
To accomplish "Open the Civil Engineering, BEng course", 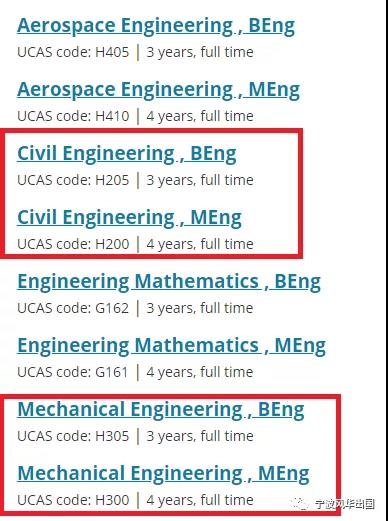I will point(127,154).
